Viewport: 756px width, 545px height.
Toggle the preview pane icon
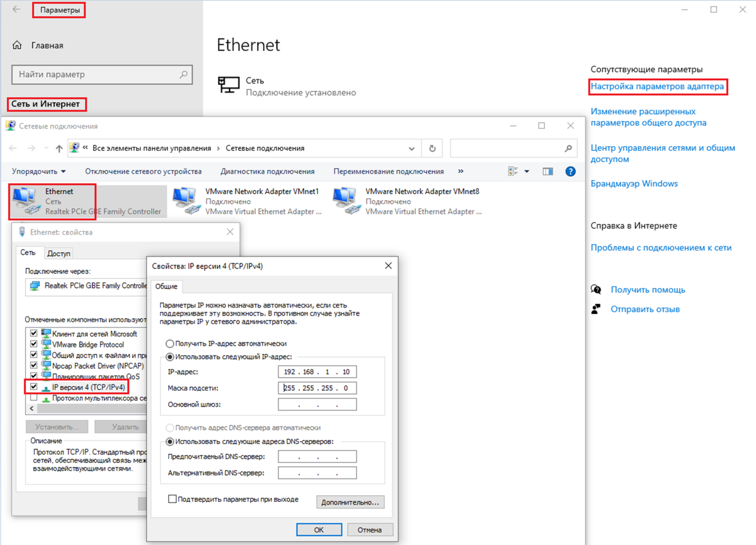(x=548, y=171)
